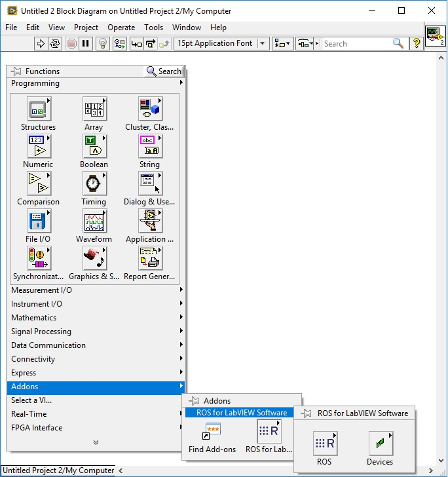Open the Timing subpalette
The height and width of the screenshot is (477, 448).
[94, 183]
